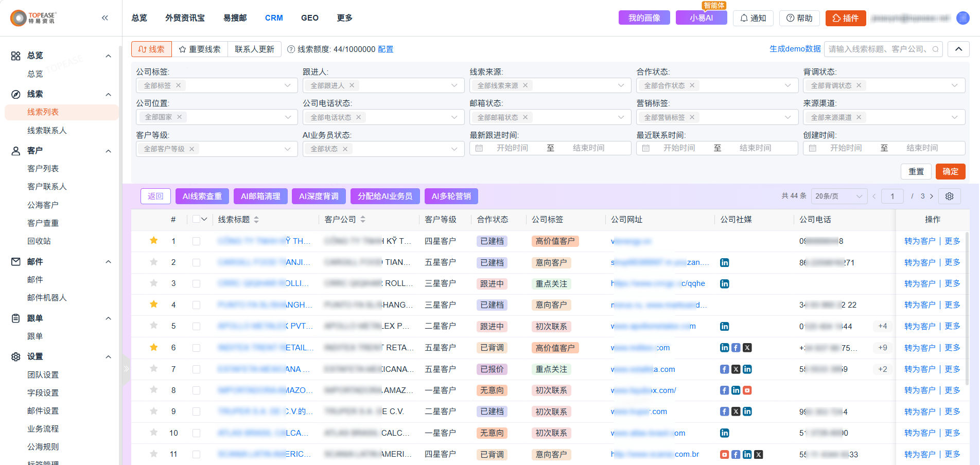
Task: Select the checkbox for row 5
Action: pyautogui.click(x=196, y=326)
